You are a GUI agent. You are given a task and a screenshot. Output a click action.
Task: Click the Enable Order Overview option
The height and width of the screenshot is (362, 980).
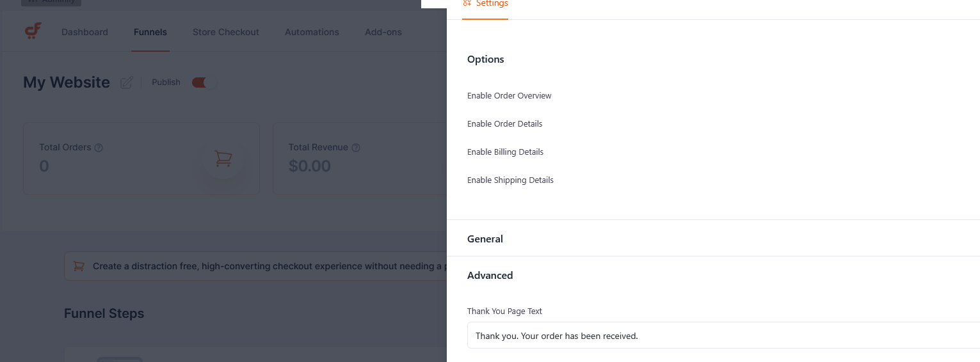509,96
